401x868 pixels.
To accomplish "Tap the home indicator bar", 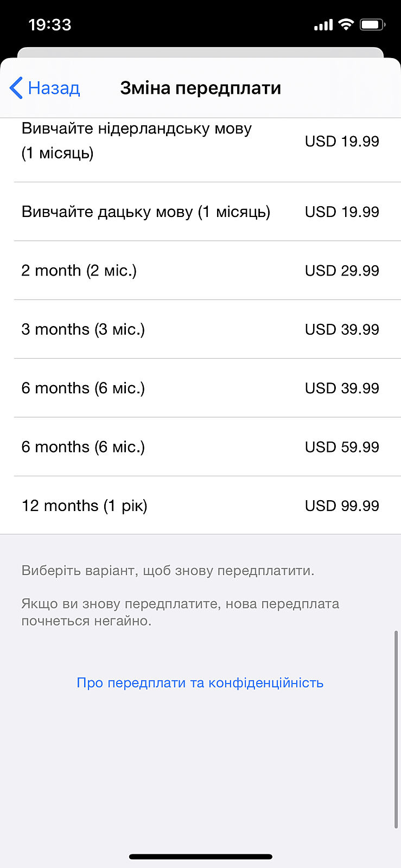I will [x=200, y=857].
